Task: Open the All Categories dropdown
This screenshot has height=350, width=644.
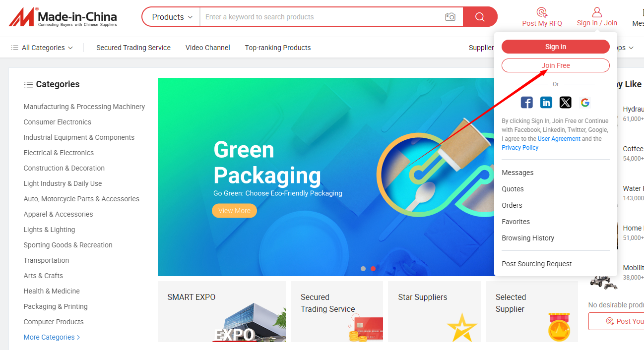Action: click(x=42, y=48)
